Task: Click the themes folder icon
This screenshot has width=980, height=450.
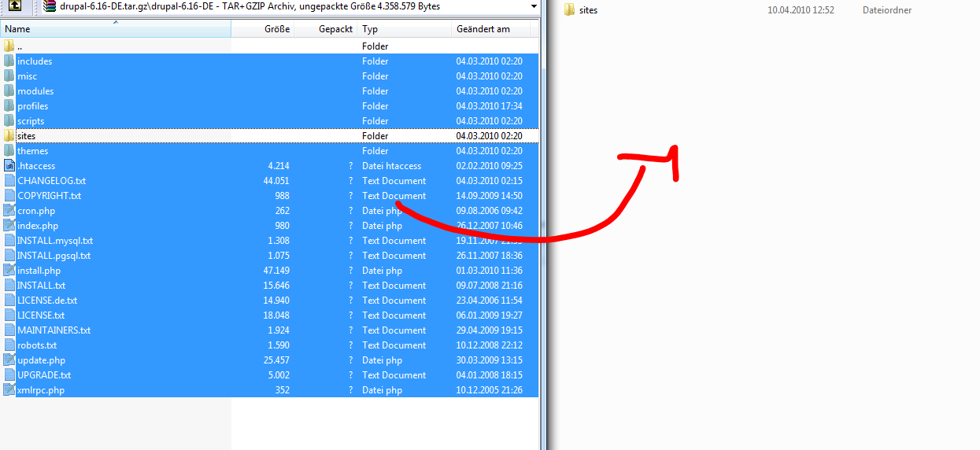Action: [x=9, y=151]
